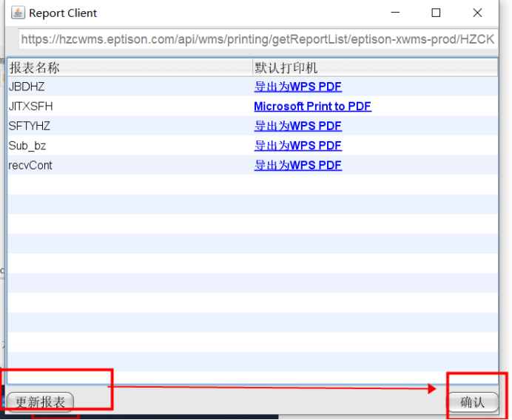
Task: Click the Java icon in title bar
Action: click(x=16, y=13)
